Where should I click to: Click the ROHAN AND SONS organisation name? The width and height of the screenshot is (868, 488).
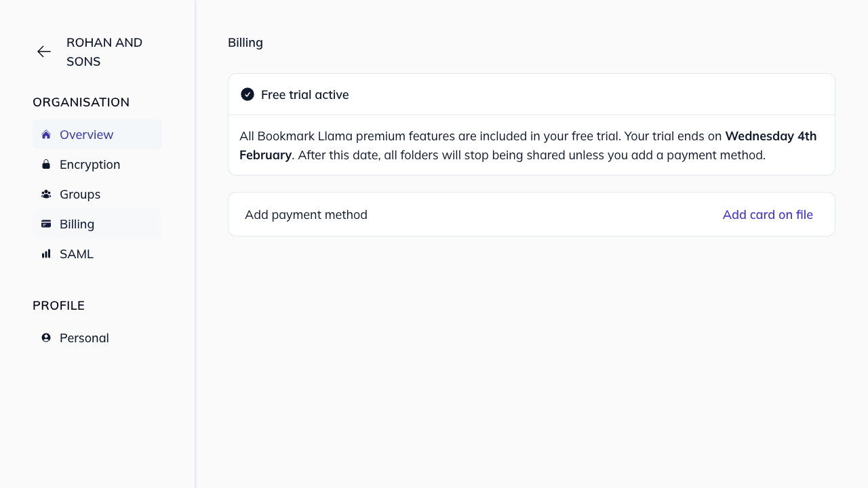pyautogui.click(x=104, y=52)
